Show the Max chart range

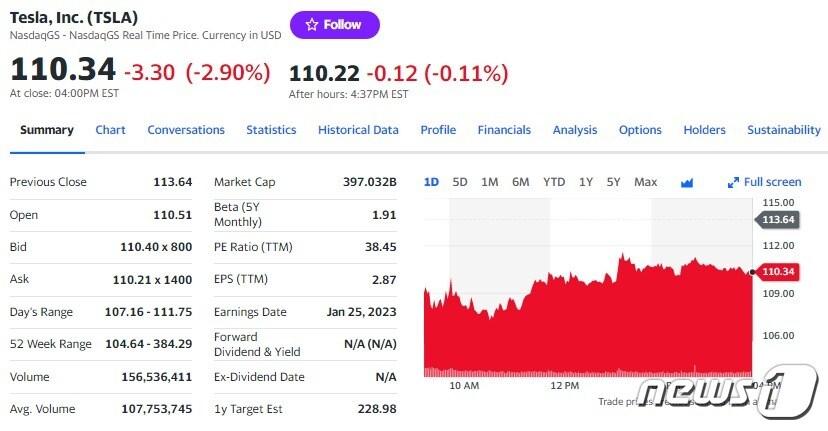pyautogui.click(x=645, y=182)
